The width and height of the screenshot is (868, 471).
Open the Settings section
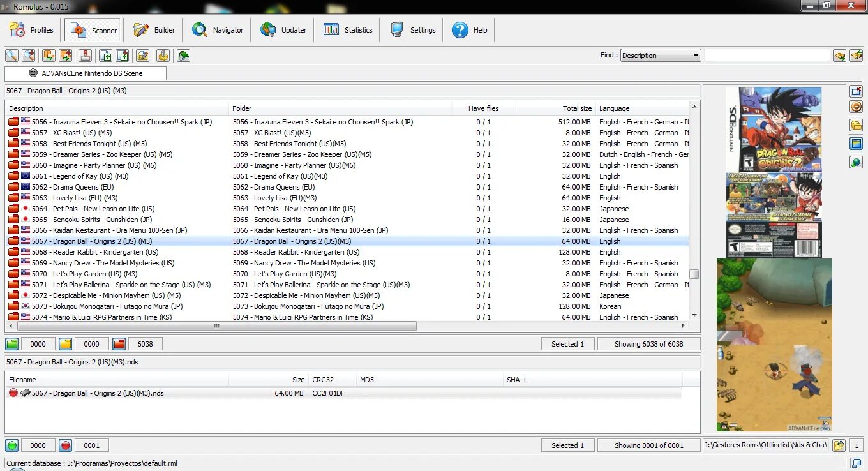413,30
